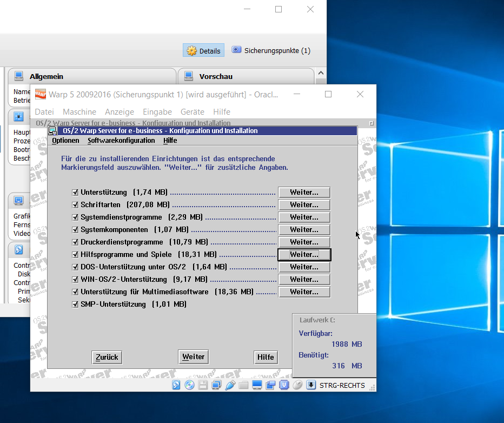
Task: Open the Eingabe menu
Action: coord(157,112)
